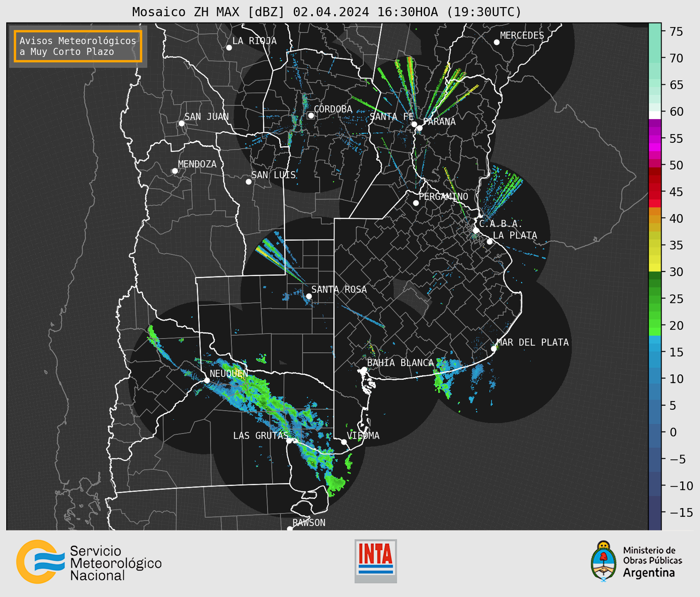The image size is (700, 597).
Task: Select the LA RIOJA city marker
Action: (229, 48)
